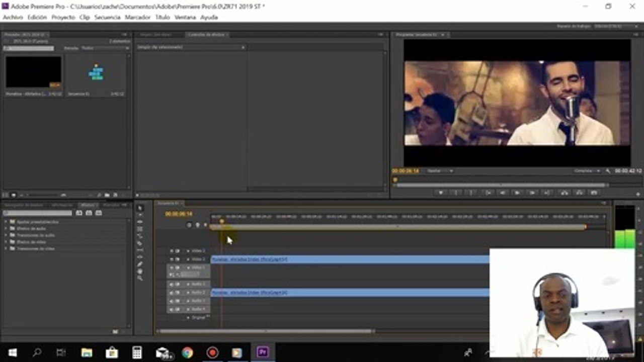Open the Clip menu
The height and width of the screenshot is (362, 644).
[x=85, y=17]
